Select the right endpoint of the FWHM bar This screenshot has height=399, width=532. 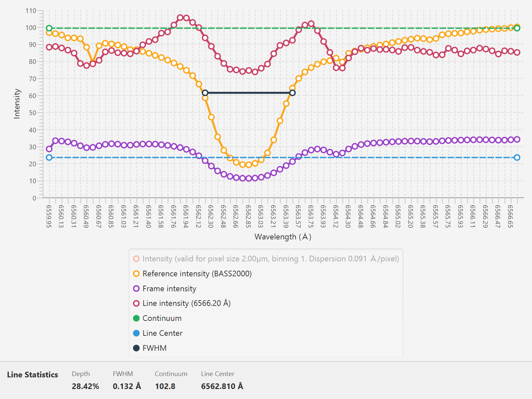292,93
